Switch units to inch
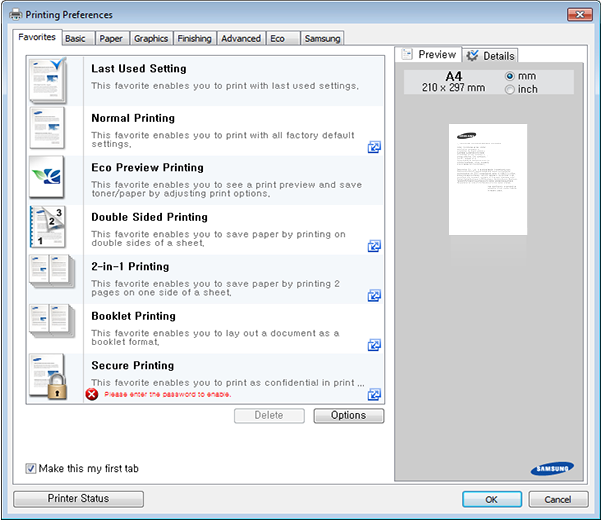601x521 pixels. pos(511,89)
